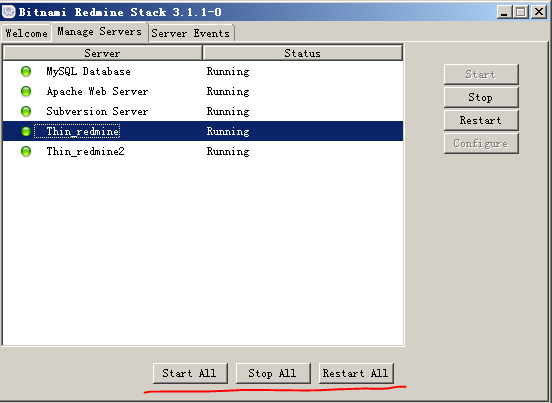Select the Thin_redmine2 server entry
552x403 pixels.
coord(203,151)
